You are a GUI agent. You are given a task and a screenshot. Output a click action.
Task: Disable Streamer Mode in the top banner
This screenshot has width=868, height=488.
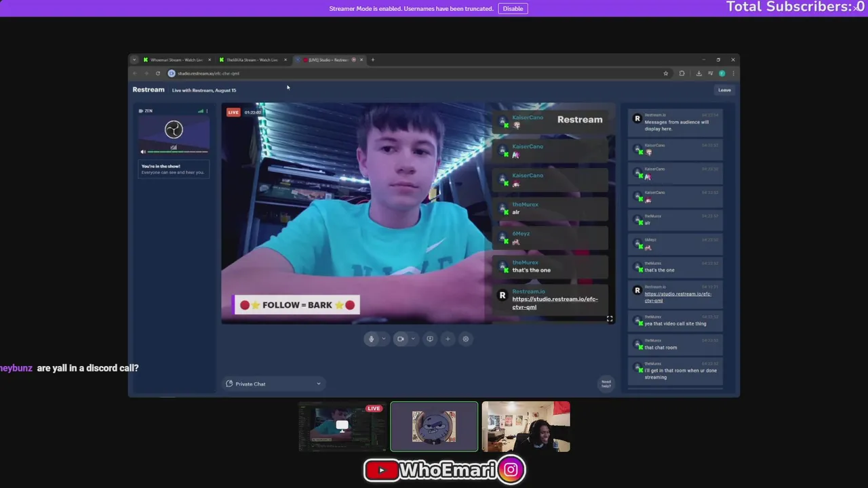(x=513, y=9)
